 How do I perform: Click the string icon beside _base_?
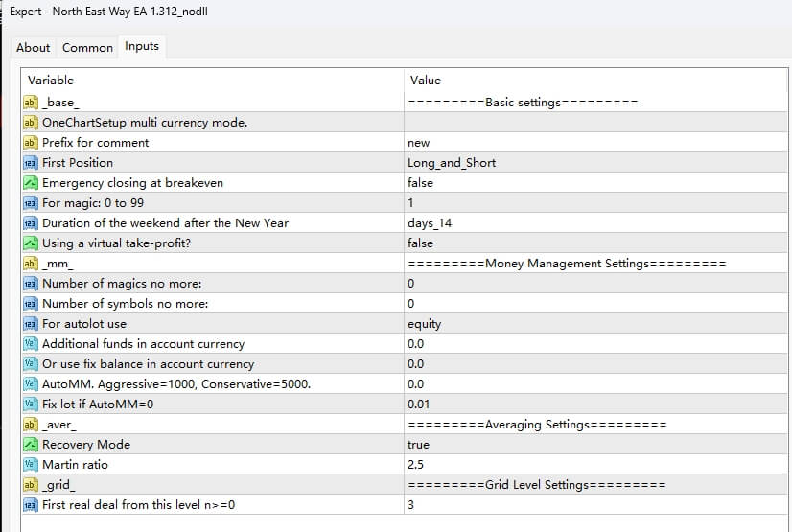(30, 103)
